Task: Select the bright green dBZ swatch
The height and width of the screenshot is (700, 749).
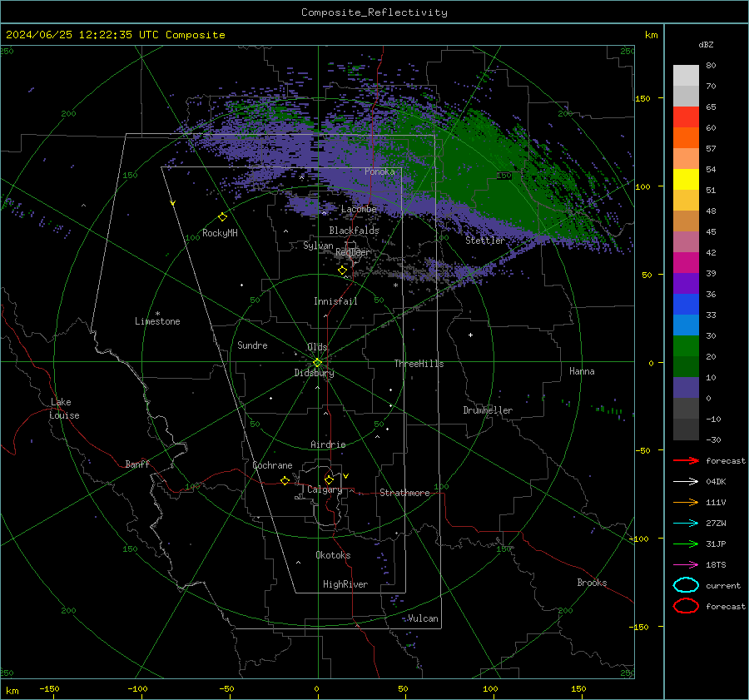Action: coord(686,345)
